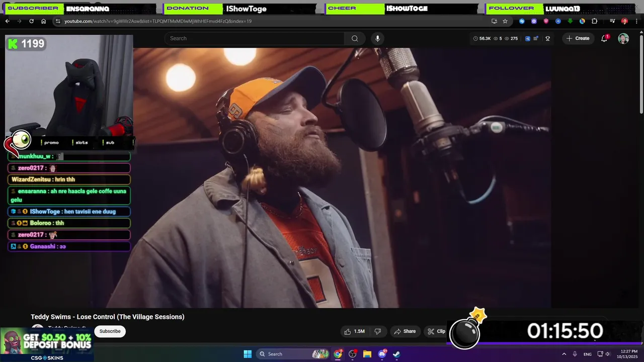Click the vertical page scrollbar thumb
This screenshot has width=644, height=362.
tap(641, 74)
